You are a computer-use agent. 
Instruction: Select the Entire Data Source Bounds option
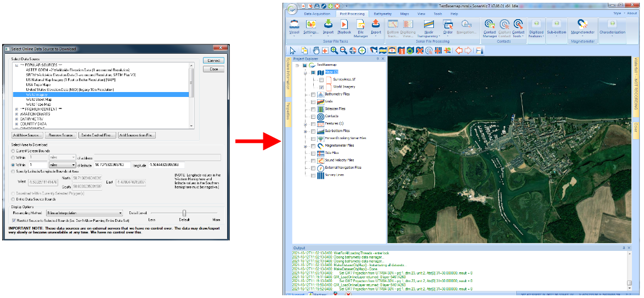[x=14, y=199]
